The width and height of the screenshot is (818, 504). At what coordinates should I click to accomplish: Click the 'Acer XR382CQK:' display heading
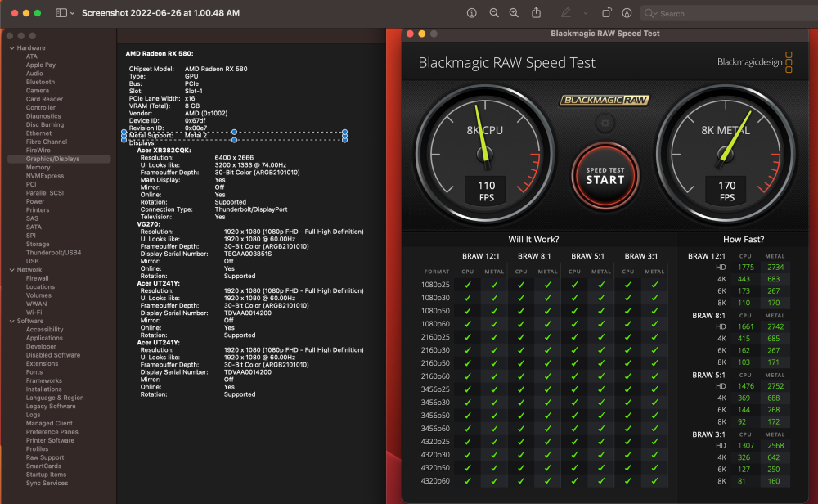164,151
